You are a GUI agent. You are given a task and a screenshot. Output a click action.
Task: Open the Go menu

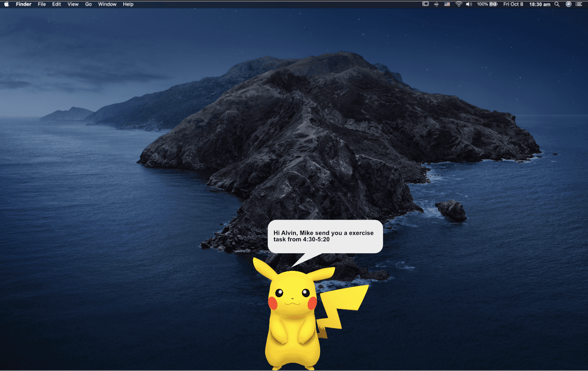(88, 4)
